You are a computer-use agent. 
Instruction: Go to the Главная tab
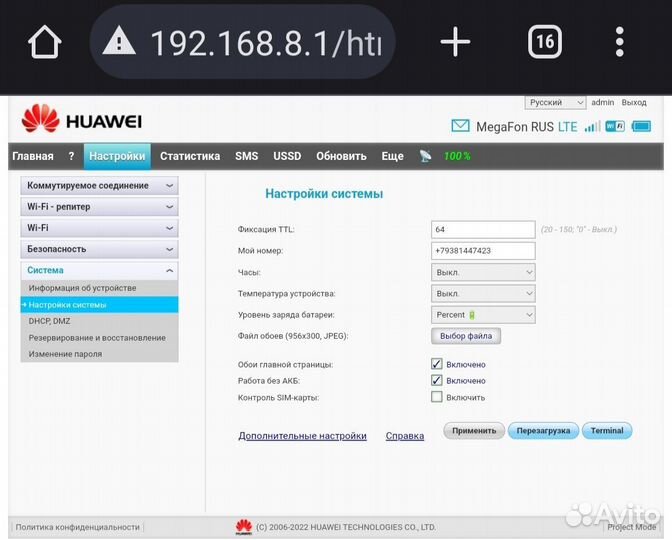[x=33, y=156]
